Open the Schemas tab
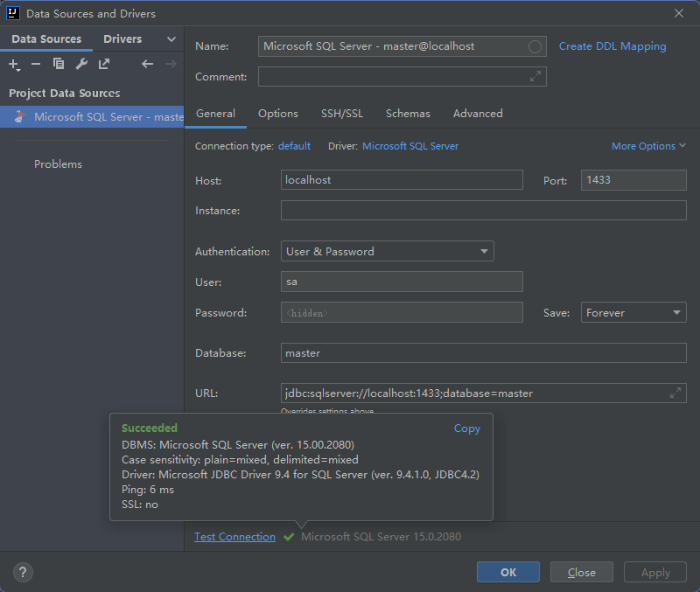The height and width of the screenshot is (592, 700). [408, 113]
